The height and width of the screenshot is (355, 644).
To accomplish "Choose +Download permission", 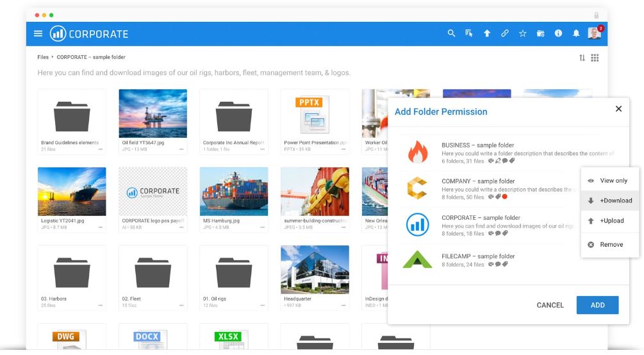I will tap(610, 201).
